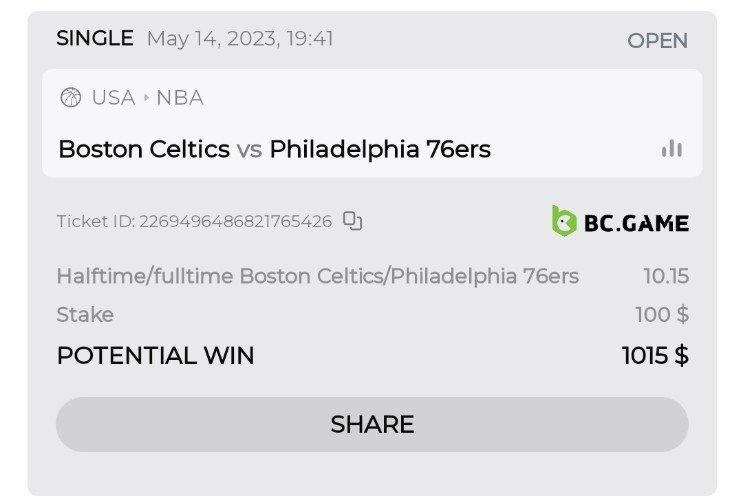Select the SINGLE bet type label
The image size is (743, 496).
pos(95,39)
